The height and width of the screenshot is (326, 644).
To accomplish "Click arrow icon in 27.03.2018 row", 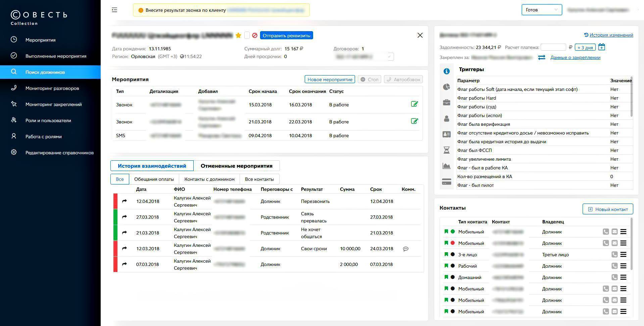I will point(124,217).
